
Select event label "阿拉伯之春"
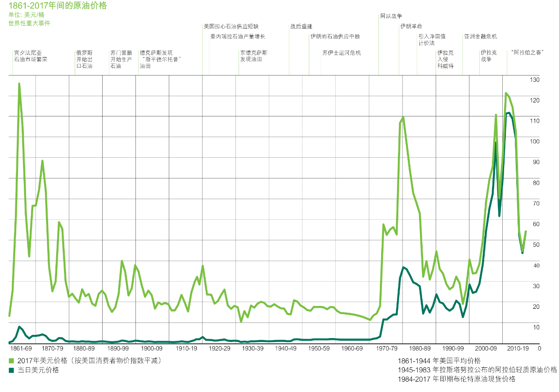coord(527,53)
